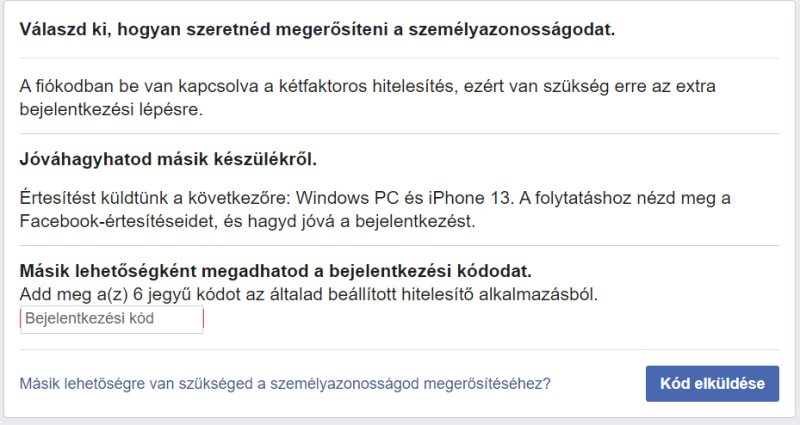800x425 pixels.
Task: Open the Másik lehetőségre van szükséged link
Action: pos(285,383)
